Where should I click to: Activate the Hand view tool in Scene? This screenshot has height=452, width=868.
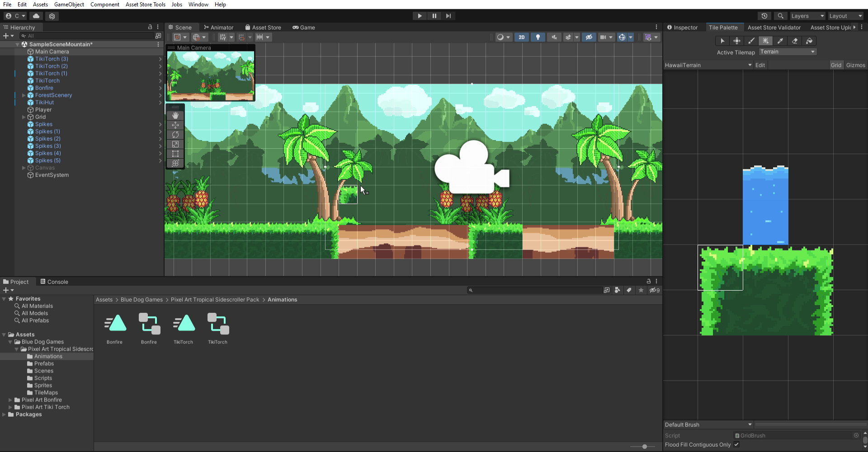tap(175, 116)
